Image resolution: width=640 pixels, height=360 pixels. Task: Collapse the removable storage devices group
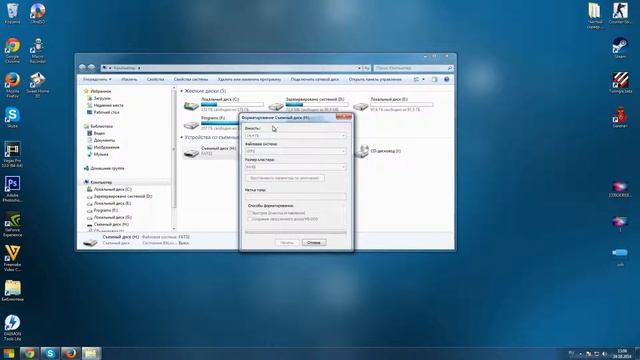(182, 138)
